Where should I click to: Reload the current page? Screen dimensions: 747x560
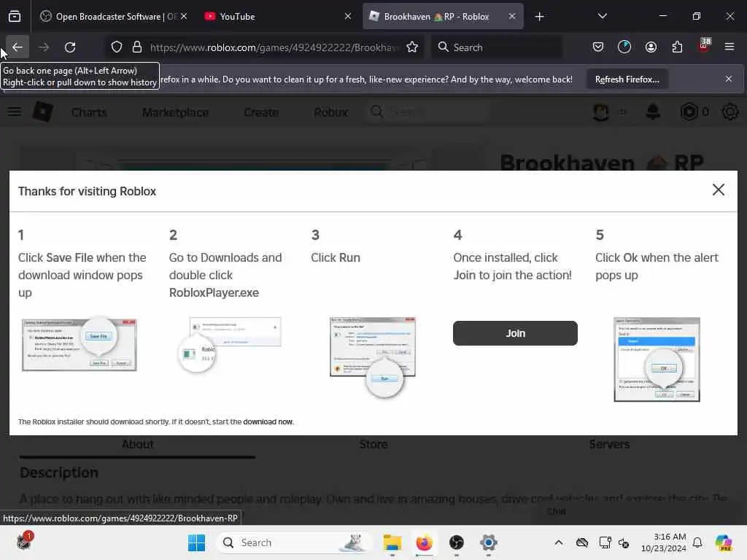[x=70, y=47]
